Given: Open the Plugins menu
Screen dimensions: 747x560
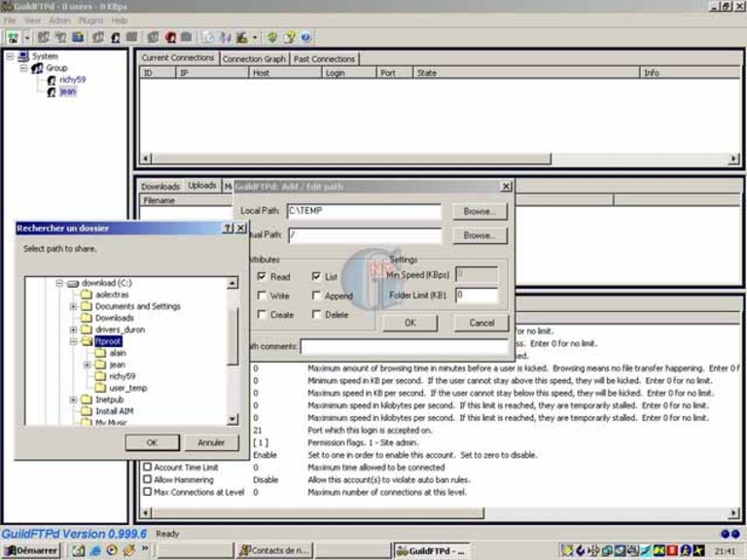Looking at the screenshot, I should 91,20.
